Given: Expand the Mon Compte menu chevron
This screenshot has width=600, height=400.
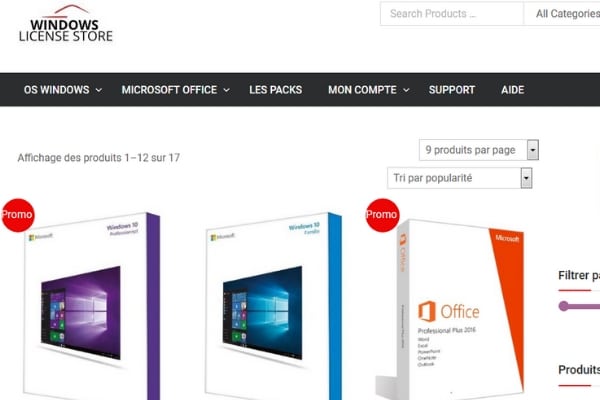Looking at the screenshot, I should pos(406,90).
